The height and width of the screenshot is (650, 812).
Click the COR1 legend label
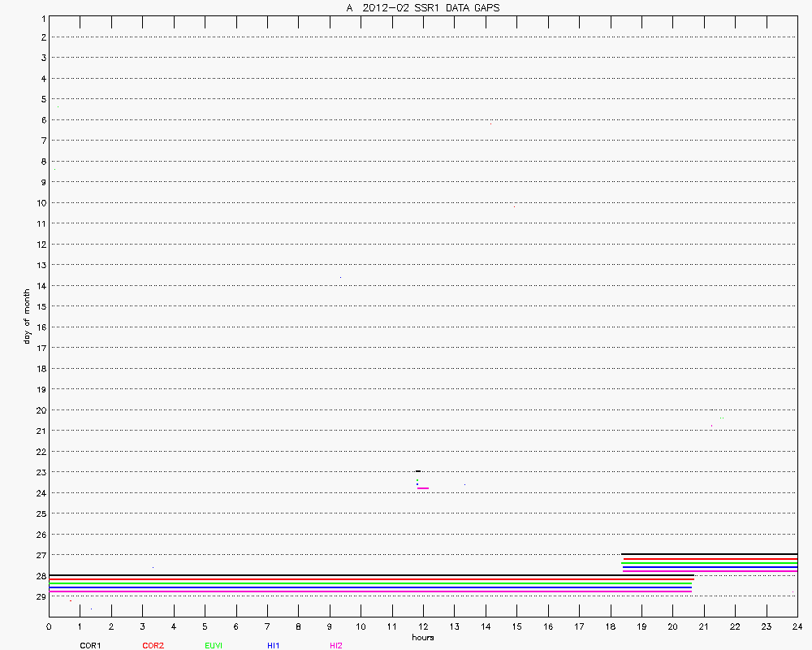click(x=89, y=645)
